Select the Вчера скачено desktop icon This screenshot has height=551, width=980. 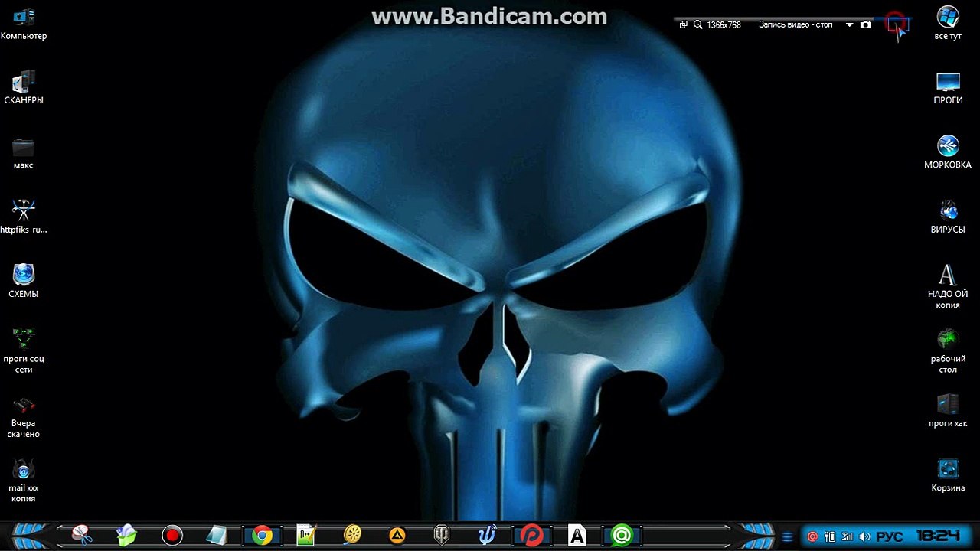pyautogui.click(x=24, y=416)
